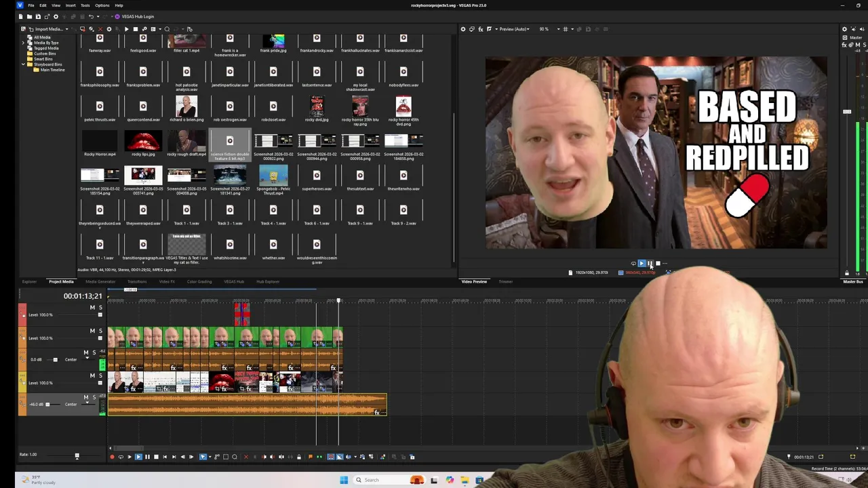This screenshot has width=868, height=488.
Task: Play timeline from start
Action: 130,457
